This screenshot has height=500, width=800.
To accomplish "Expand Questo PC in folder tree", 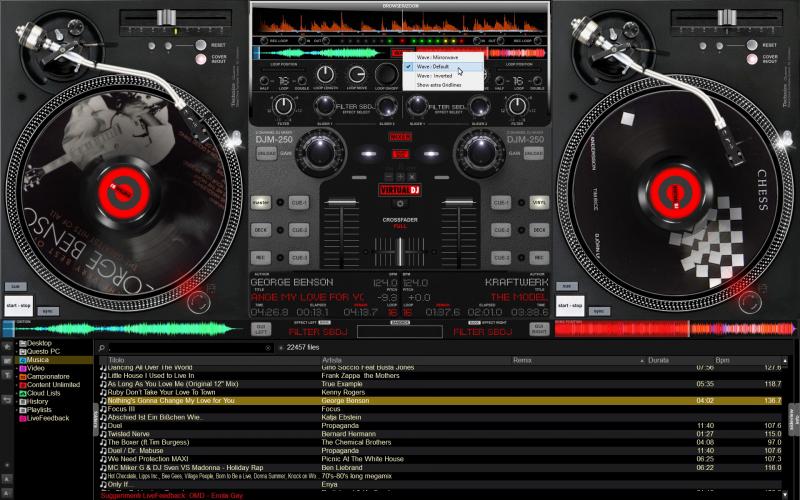I will (x=17, y=352).
